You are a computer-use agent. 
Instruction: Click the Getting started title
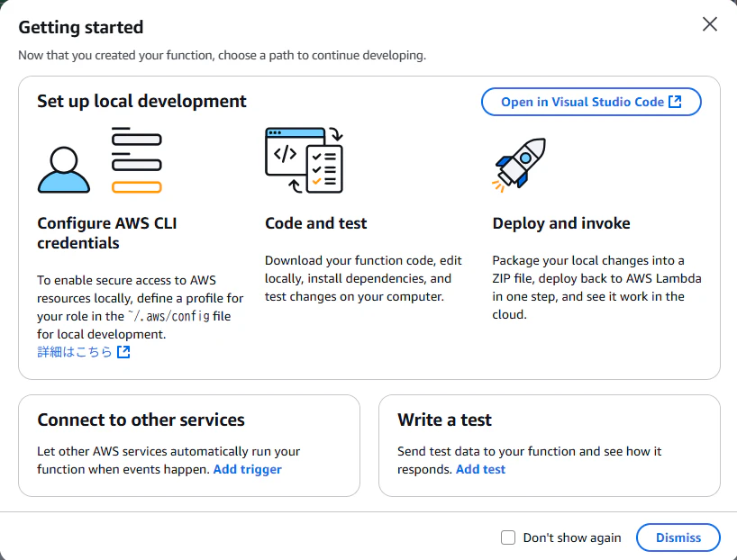point(81,27)
